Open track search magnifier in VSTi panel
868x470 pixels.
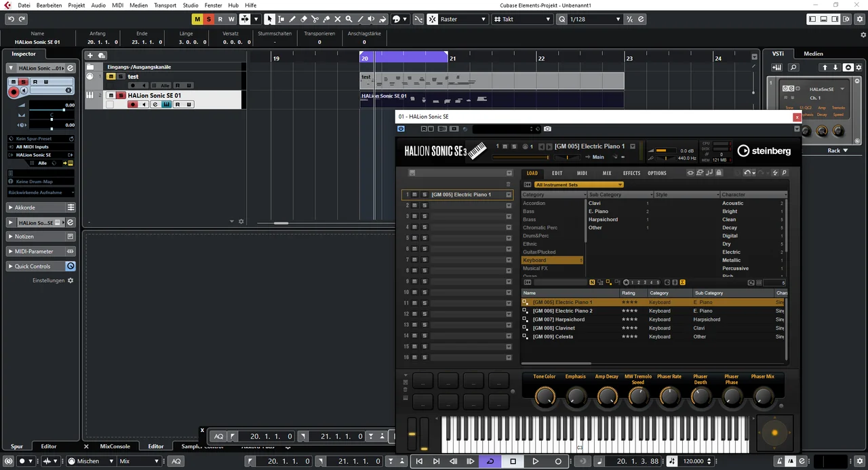pos(793,67)
